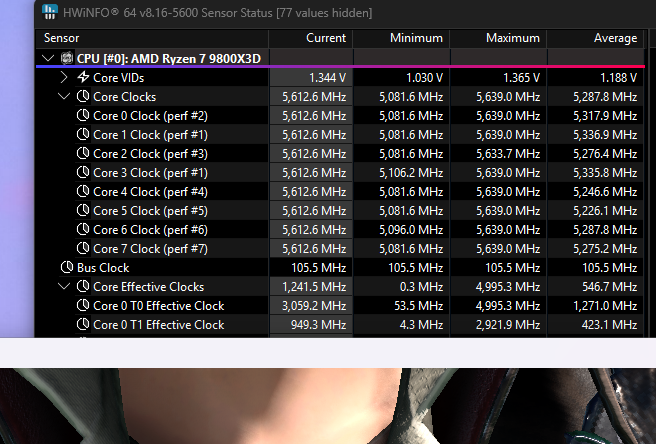Image resolution: width=656 pixels, height=444 pixels.
Task: Click the clock icon for Core Effective Clocks
Action: (x=83, y=287)
